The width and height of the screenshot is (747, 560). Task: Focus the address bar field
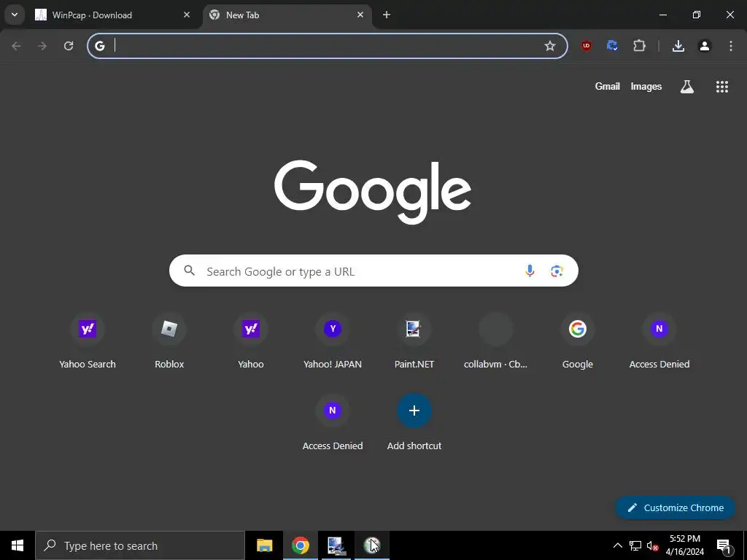[327, 46]
